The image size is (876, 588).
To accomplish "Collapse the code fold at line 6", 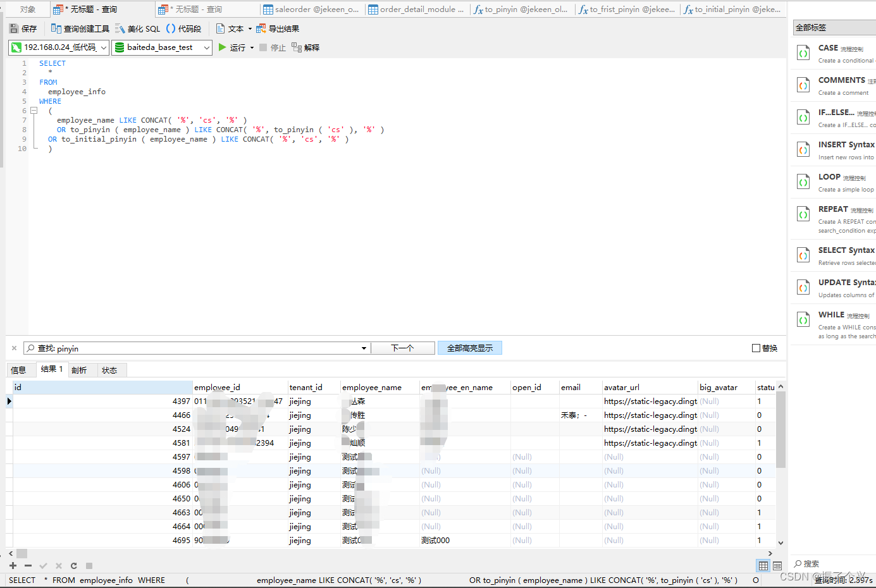I will (x=34, y=111).
